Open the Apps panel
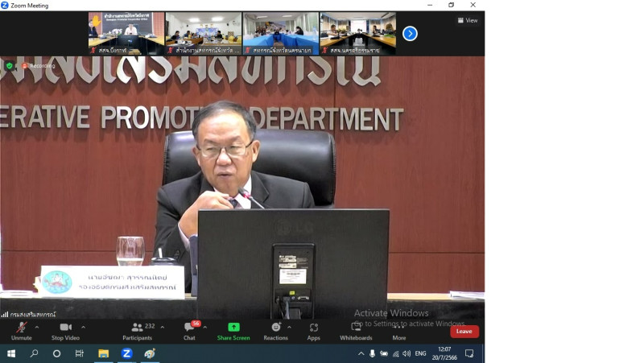 pos(314,331)
